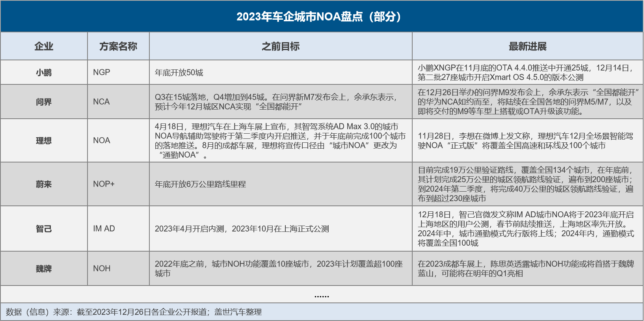Click the 'Q3在15城落地' target cell for 问界

(x=281, y=102)
